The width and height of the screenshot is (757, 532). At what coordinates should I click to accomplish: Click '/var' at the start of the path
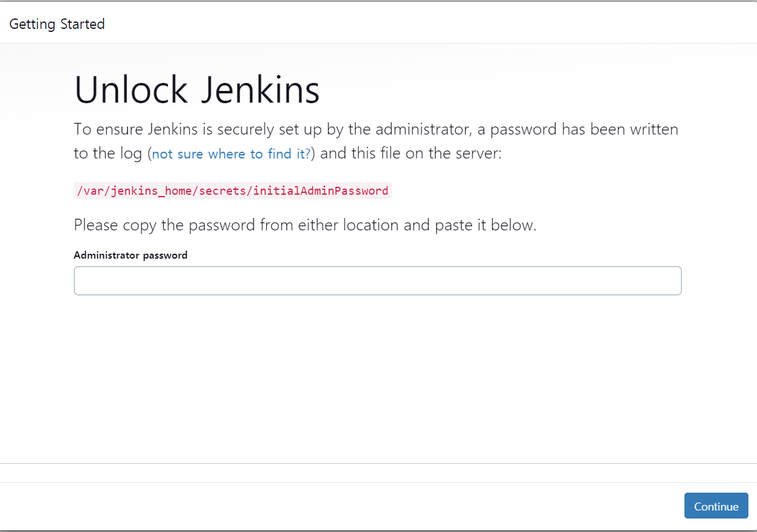click(x=86, y=191)
